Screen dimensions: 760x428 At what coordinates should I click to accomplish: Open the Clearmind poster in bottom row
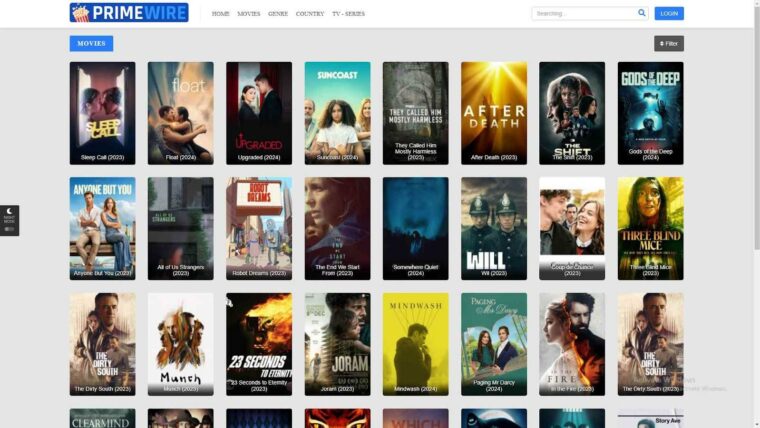(x=102, y=418)
